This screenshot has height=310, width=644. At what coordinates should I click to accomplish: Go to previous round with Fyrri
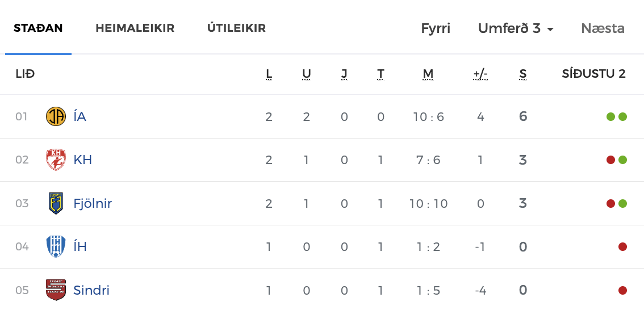[436, 28]
